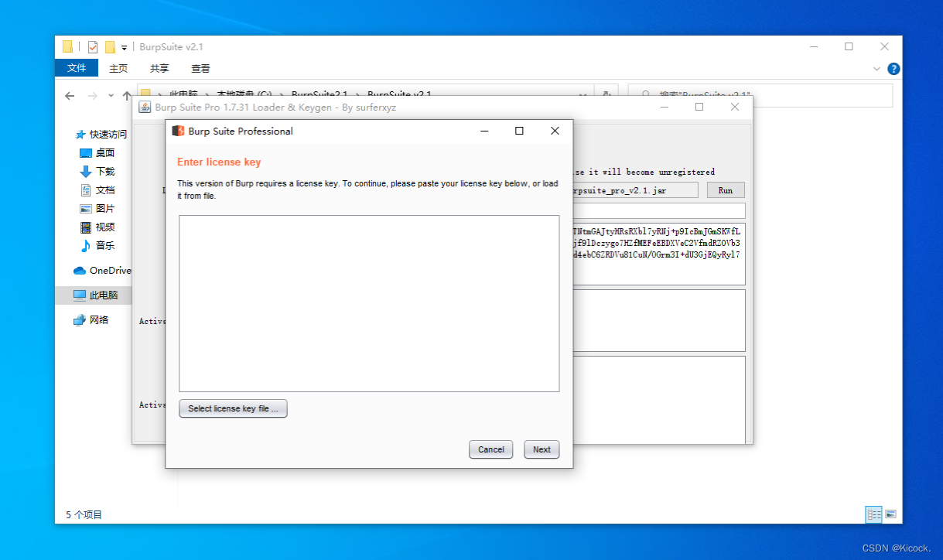943x560 pixels.
Task: Maximize the Burp Suite Professional dialog
Action: point(519,131)
